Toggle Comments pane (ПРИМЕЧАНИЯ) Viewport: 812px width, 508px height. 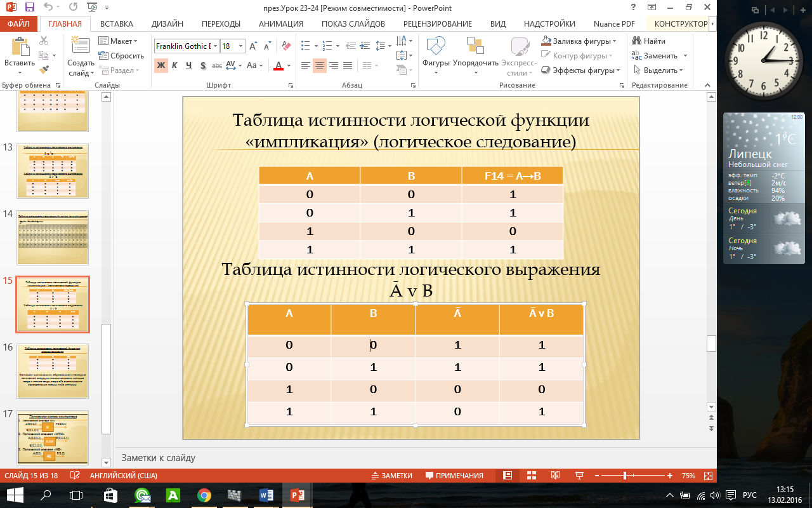tap(454, 476)
